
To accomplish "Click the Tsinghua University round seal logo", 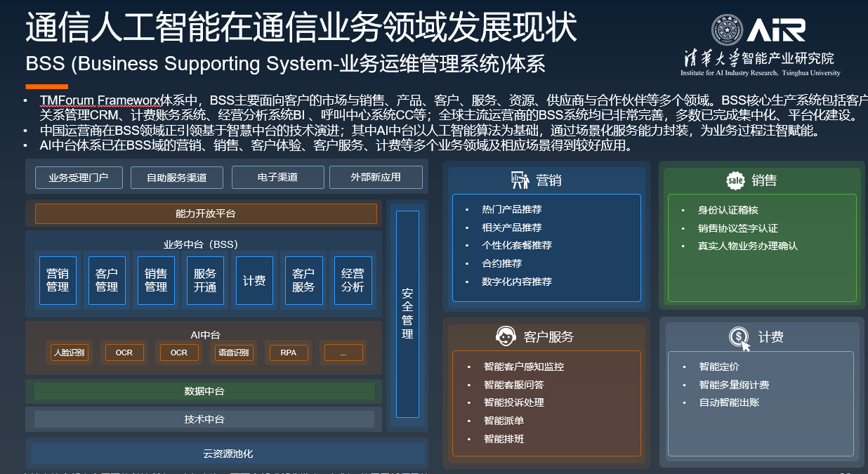I will (727, 30).
